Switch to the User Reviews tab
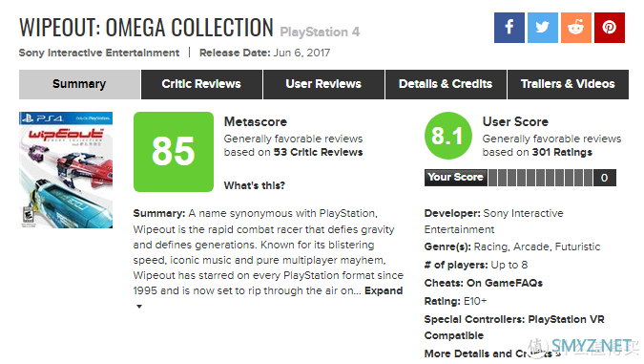Viewport: 644px width, 364px height. pyautogui.click(x=323, y=84)
